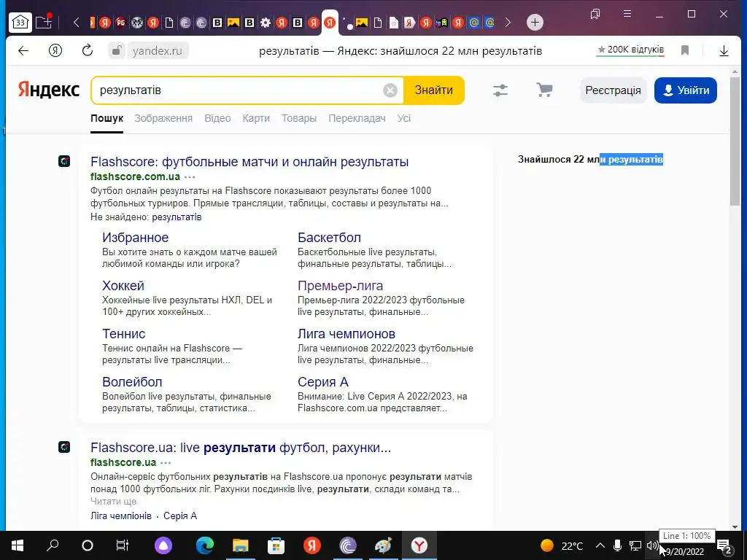Open the notification center with 2 alerts
Image resolution: width=747 pixels, height=560 pixels.
click(724, 546)
